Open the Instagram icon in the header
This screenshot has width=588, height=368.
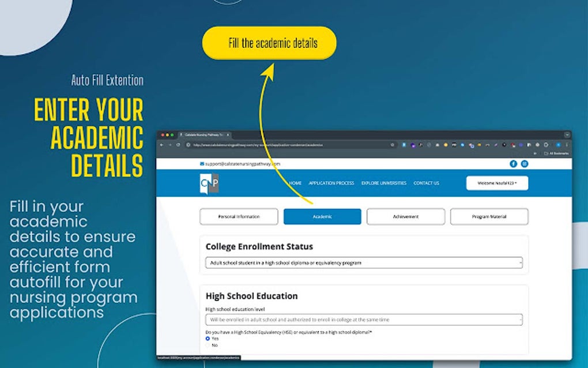(x=525, y=163)
